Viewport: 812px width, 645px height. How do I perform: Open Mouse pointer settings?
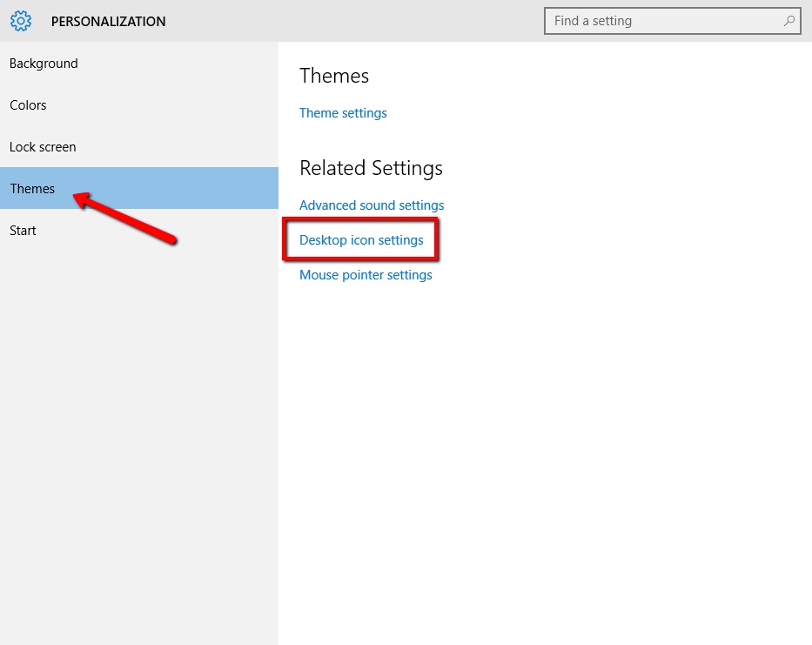(366, 274)
